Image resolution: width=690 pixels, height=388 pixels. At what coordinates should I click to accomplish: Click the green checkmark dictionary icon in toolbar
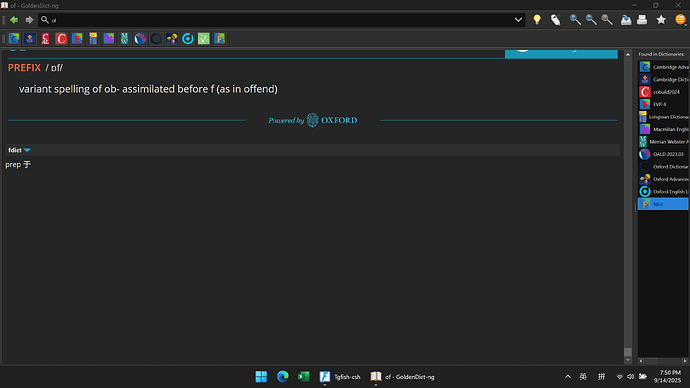click(204, 39)
